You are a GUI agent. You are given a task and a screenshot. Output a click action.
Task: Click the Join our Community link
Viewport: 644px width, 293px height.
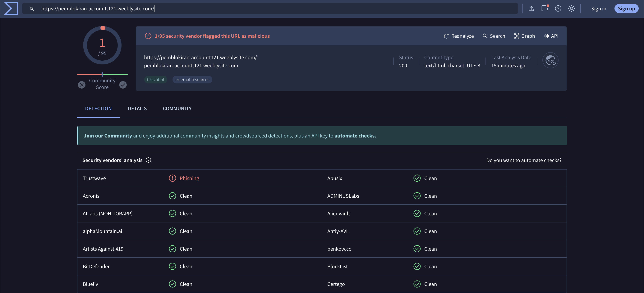(108, 136)
